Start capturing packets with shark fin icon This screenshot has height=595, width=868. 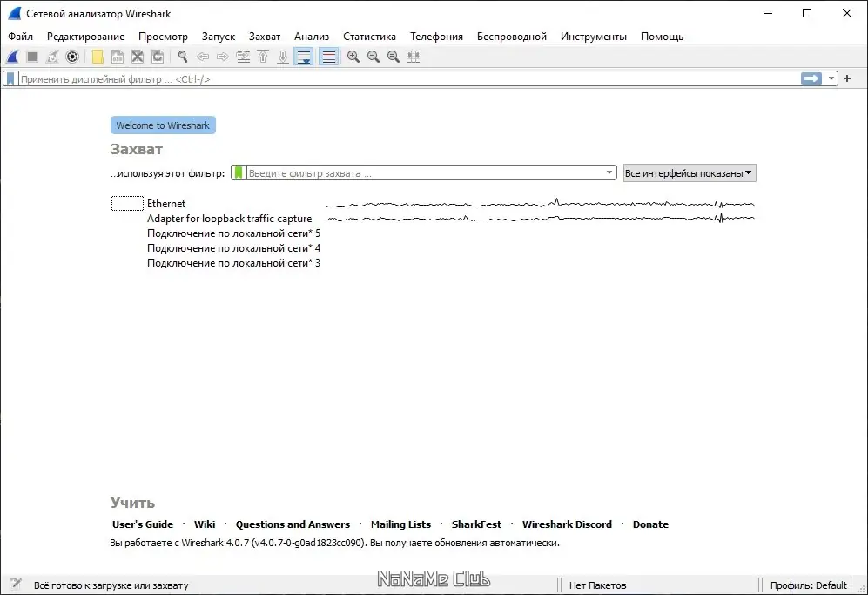tap(12, 57)
